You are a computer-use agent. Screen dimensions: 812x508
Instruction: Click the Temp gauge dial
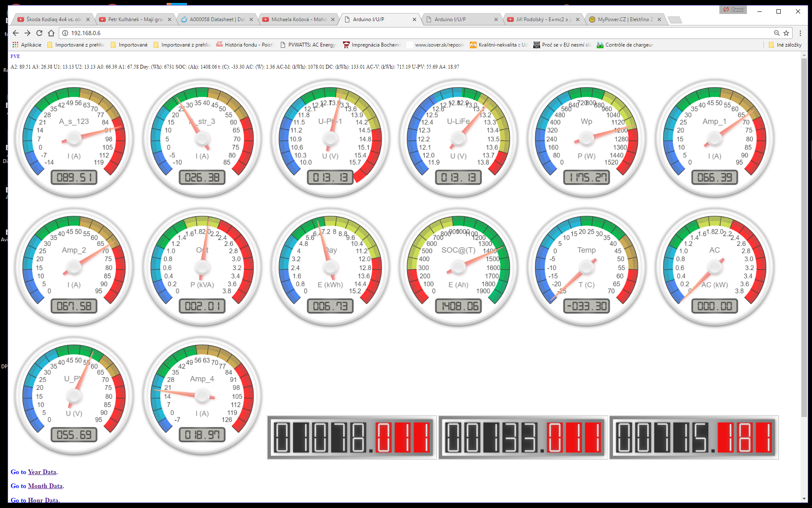click(587, 268)
